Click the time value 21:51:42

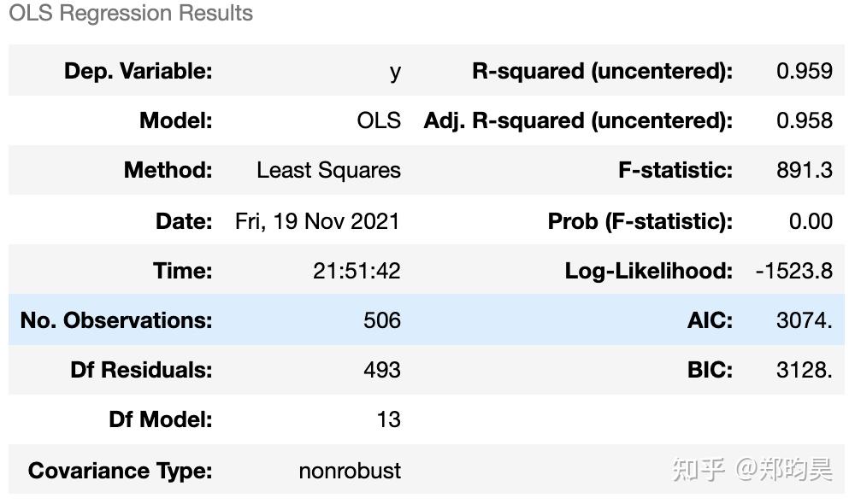pyautogui.click(x=357, y=272)
